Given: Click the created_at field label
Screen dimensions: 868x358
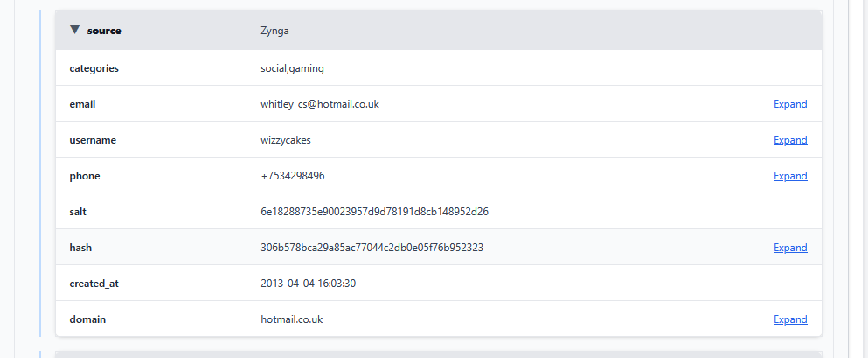Looking at the screenshot, I should [x=94, y=284].
